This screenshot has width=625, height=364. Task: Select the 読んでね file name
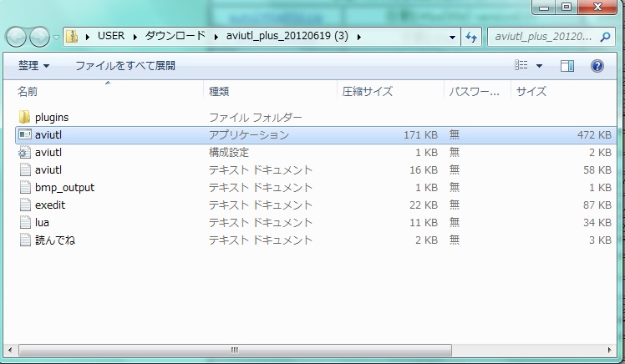[55, 240]
